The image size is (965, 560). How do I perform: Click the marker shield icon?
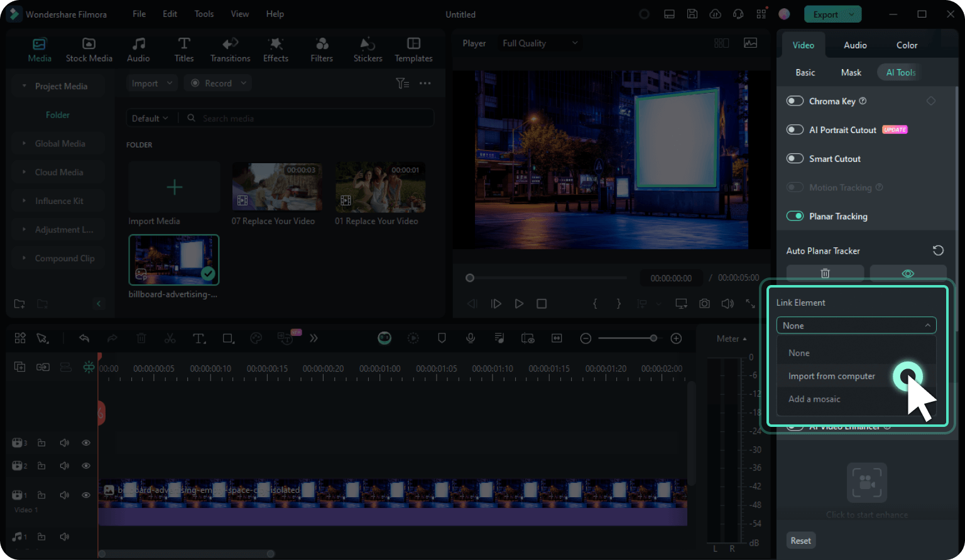442,338
